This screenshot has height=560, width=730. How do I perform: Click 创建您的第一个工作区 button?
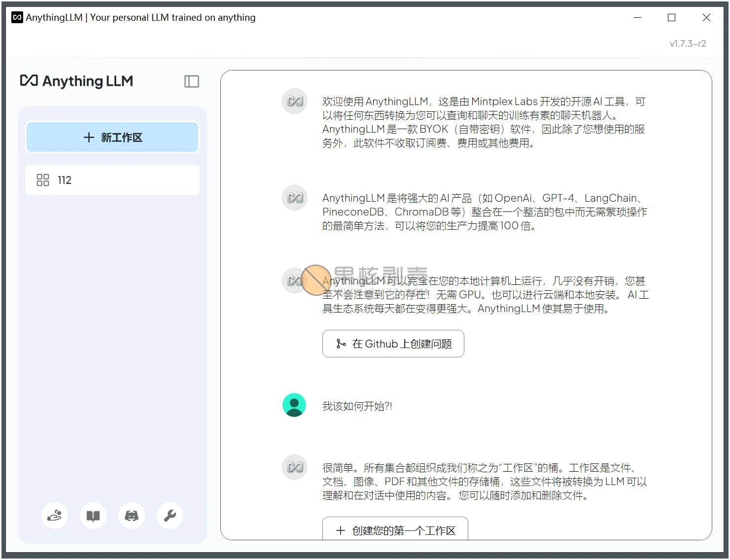coord(395,528)
